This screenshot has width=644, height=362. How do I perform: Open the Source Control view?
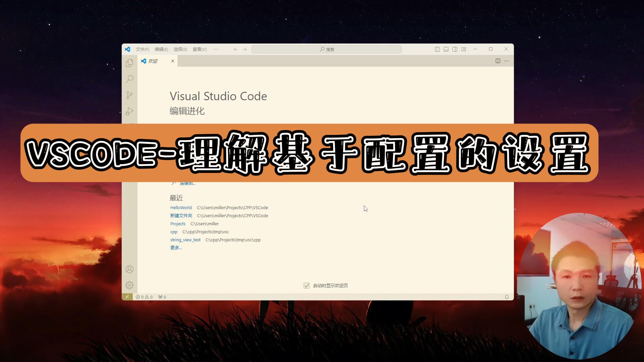point(129,95)
